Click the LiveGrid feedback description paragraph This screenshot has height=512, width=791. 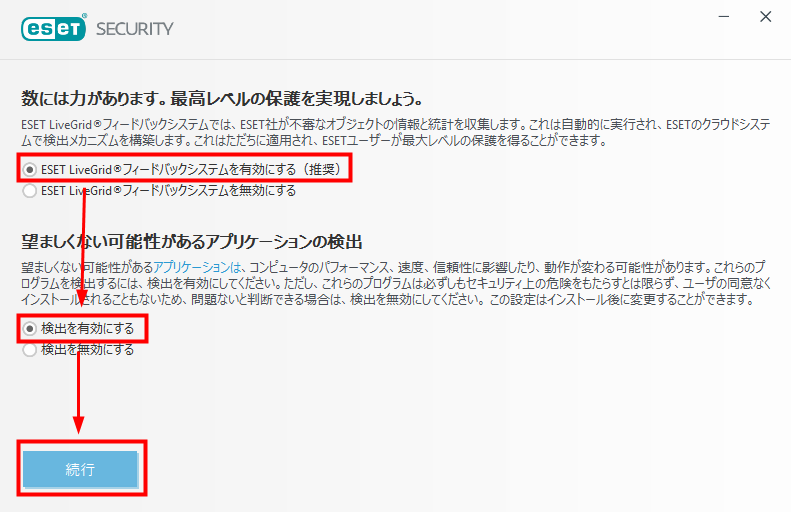coord(396,132)
